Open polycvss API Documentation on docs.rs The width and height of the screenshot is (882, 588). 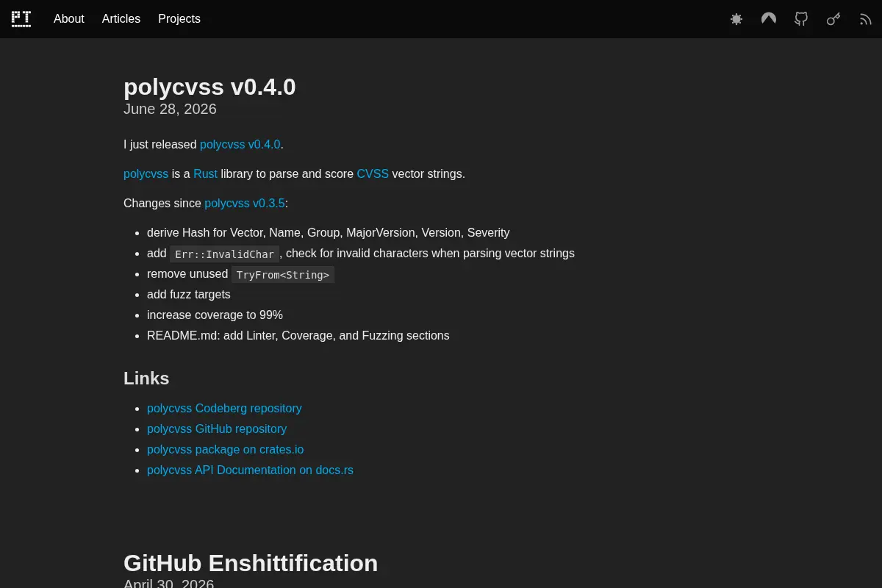(x=250, y=470)
